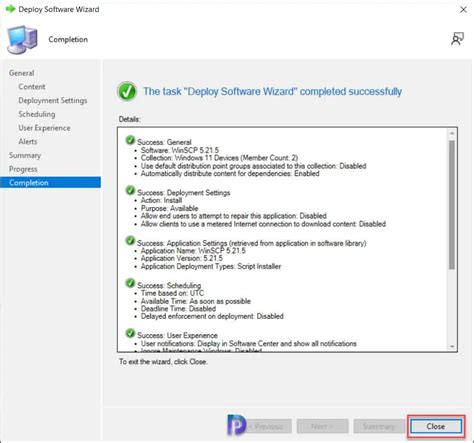Viewport: 474px width, 443px height.
Task: Click the Close button to exit the wizard
Action: (436, 426)
